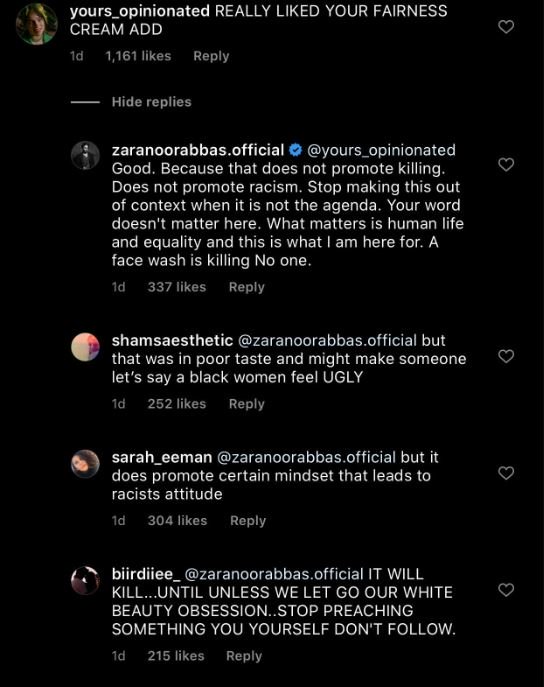Open yours_opinionated profile picture
The width and height of the screenshot is (544, 687).
click(36, 24)
